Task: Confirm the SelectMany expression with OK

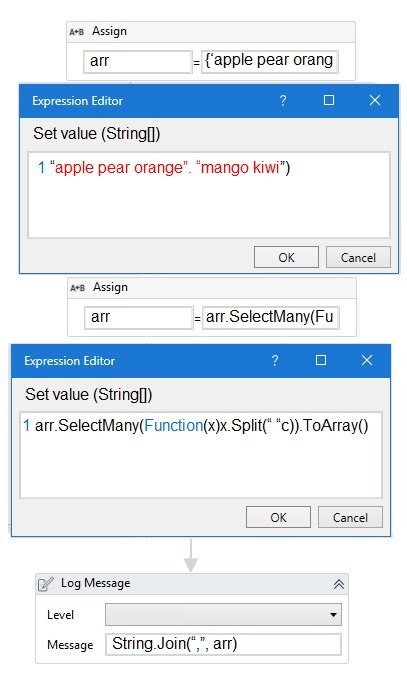Action: (x=278, y=517)
